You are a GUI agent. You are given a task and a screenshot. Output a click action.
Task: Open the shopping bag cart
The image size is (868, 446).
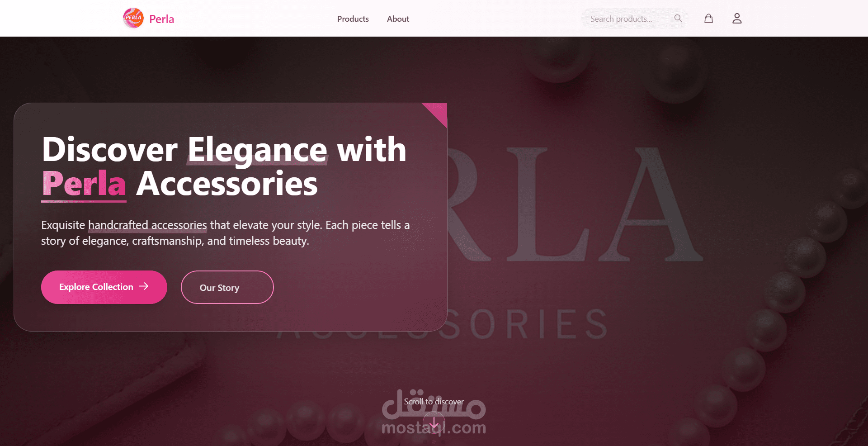pyautogui.click(x=708, y=19)
